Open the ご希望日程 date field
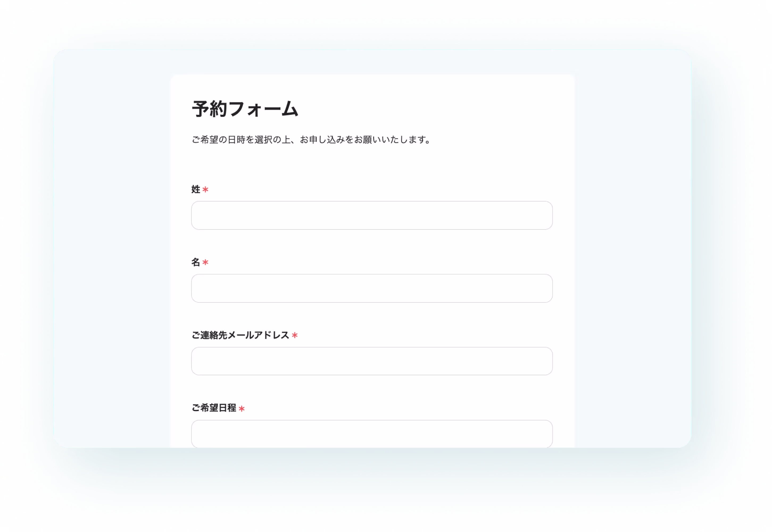 [372, 434]
